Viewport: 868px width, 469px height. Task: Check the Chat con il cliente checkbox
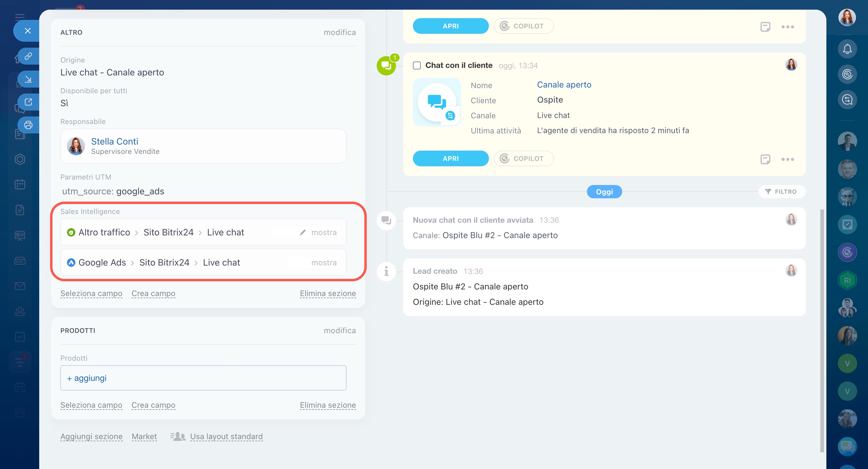[x=417, y=65]
